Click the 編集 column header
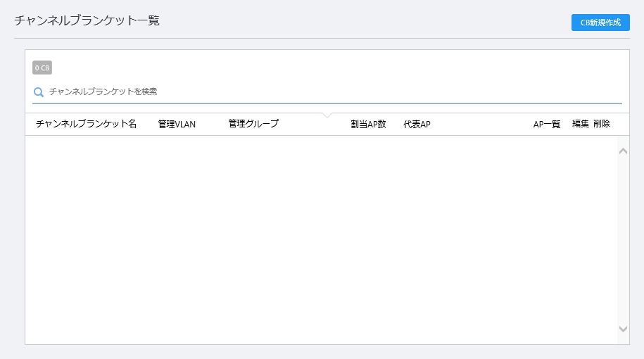Viewport: 644px width, 359px height. [581, 124]
